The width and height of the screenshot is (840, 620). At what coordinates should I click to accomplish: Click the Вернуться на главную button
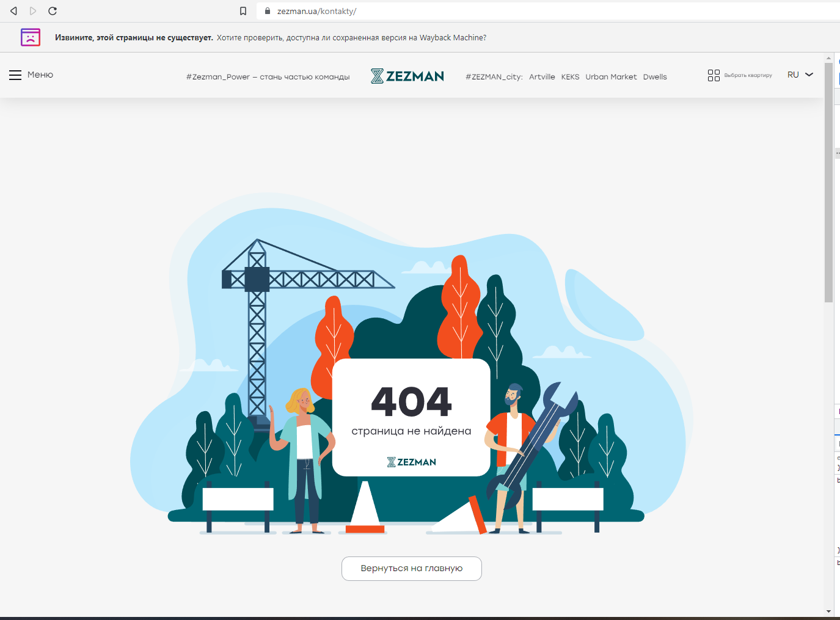coord(412,569)
